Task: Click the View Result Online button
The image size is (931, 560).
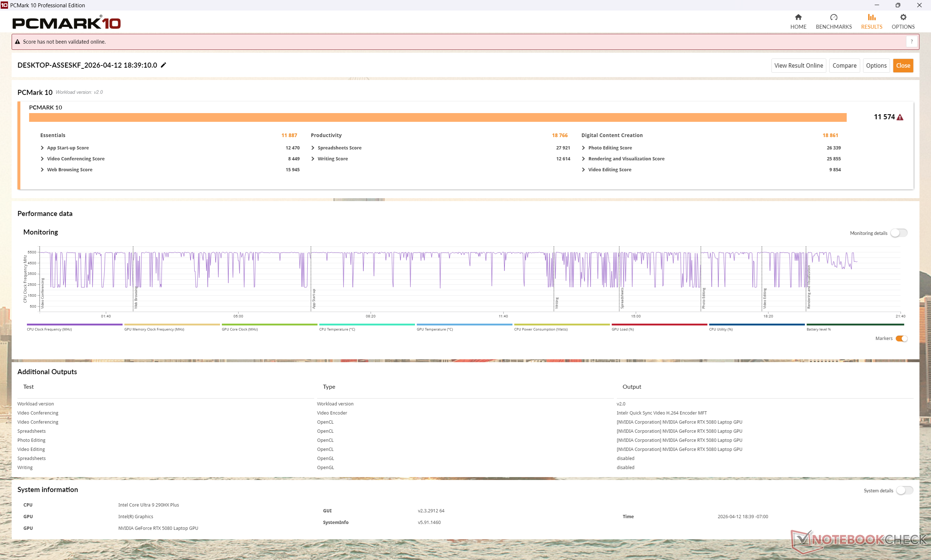Action: pos(798,65)
